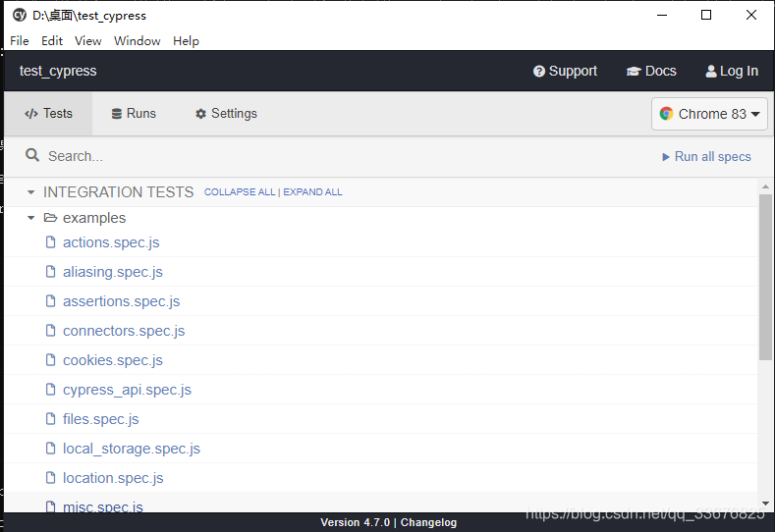Viewport: 775px width, 532px height.
Task: Click COLLAPSE ALL link
Action: [240, 192]
